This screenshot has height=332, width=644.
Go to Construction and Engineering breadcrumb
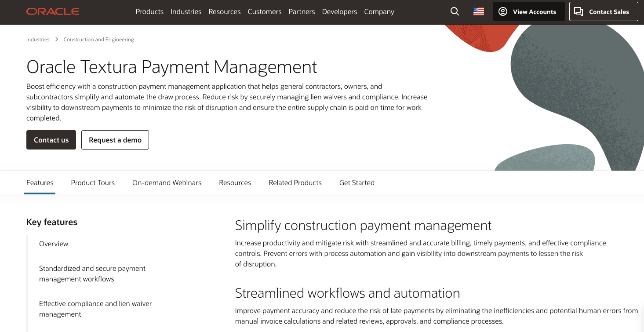point(99,40)
